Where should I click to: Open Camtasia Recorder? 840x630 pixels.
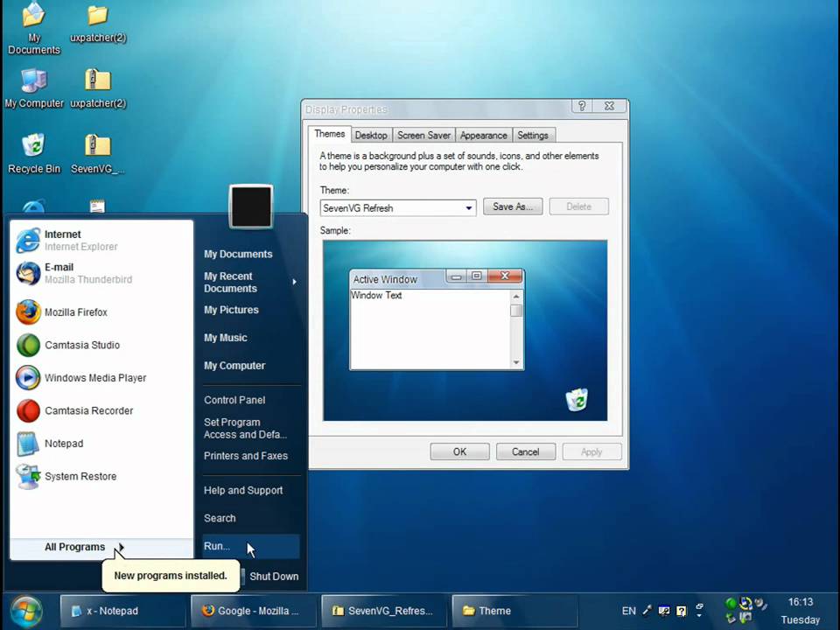(x=101, y=411)
